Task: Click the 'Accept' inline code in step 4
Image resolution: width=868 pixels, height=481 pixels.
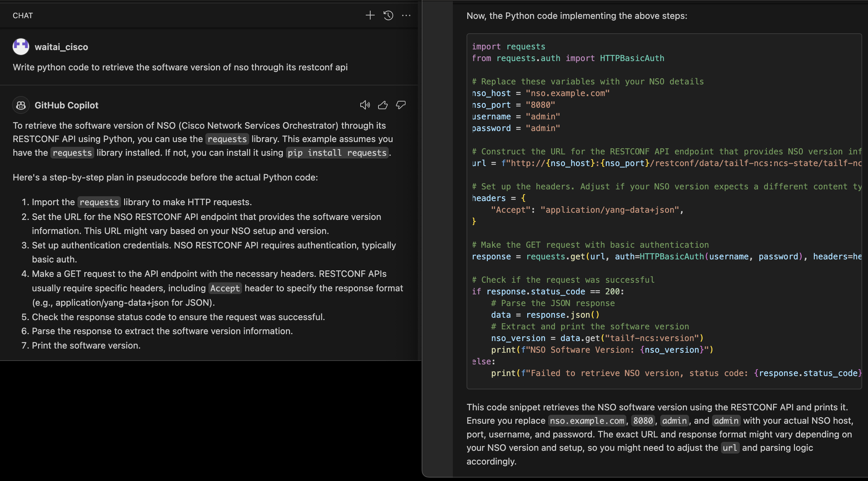Action: 225,288
